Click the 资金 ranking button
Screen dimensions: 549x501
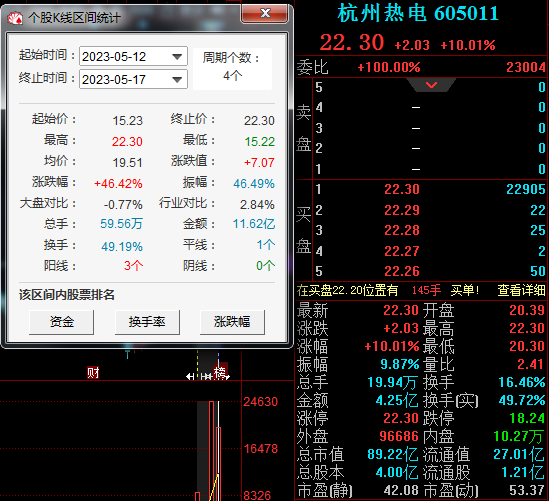point(62,322)
